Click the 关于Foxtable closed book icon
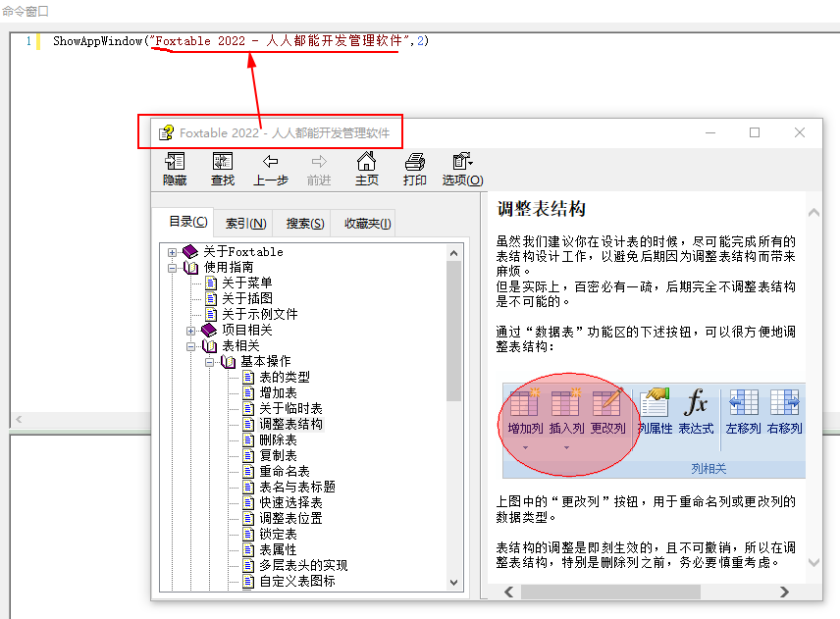 pos(190,251)
